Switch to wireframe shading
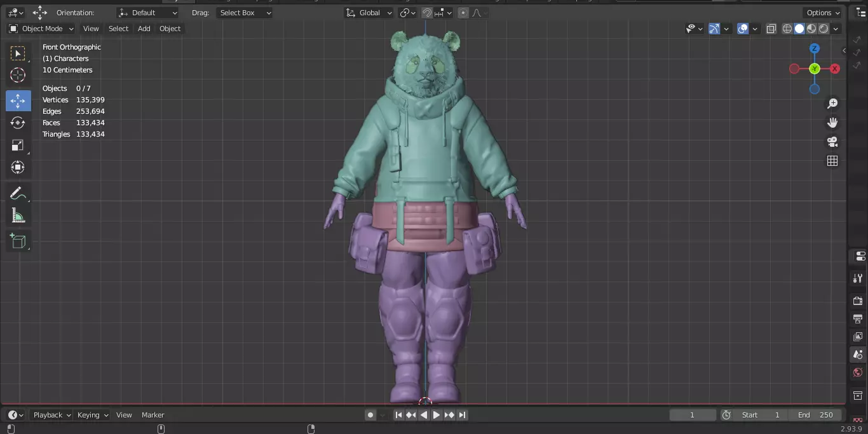The height and width of the screenshot is (434, 868). click(x=787, y=29)
